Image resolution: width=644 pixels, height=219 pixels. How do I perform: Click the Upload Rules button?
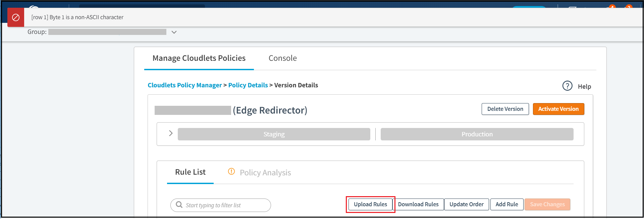coord(370,204)
